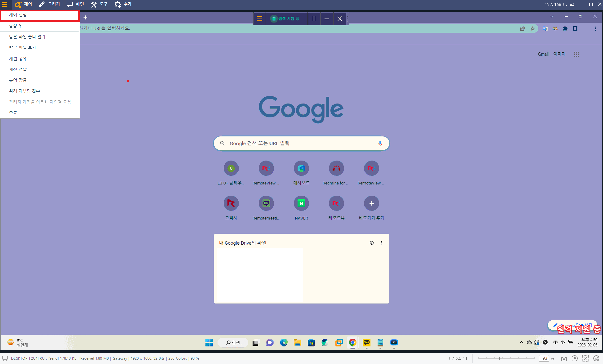Image resolution: width=603 pixels, height=364 pixels.
Task: Click the record session icon in status bar
Action: pos(575,359)
